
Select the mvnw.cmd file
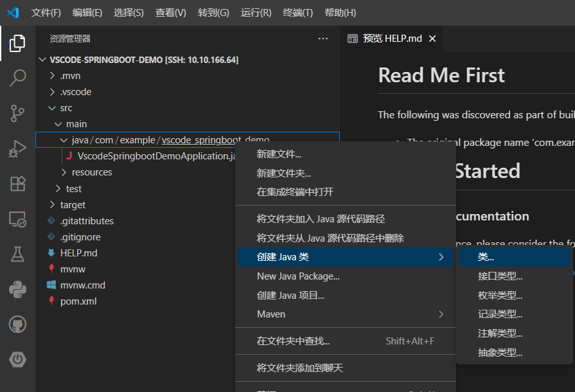pos(83,285)
